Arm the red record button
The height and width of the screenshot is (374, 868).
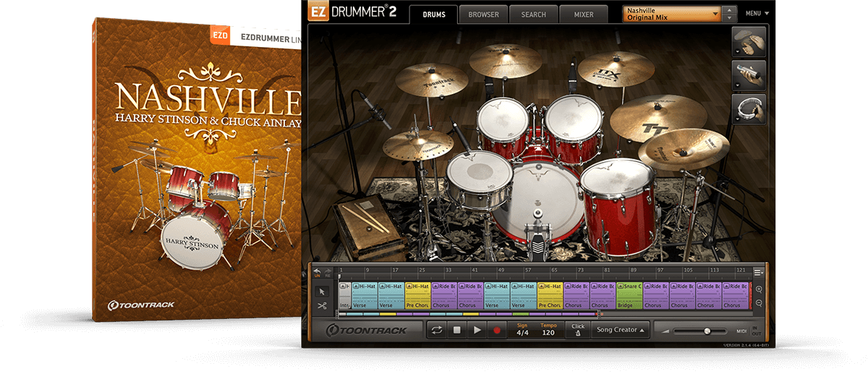point(496,330)
